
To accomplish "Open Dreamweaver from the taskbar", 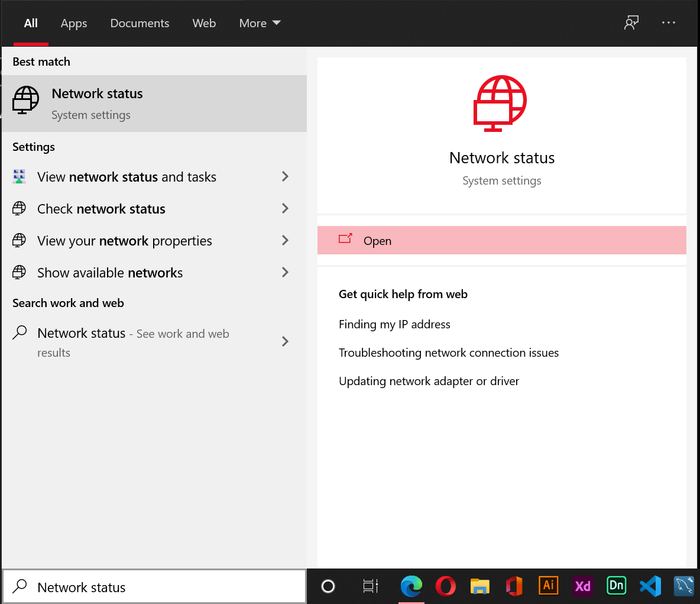I will pyautogui.click(x=616, y=586).
